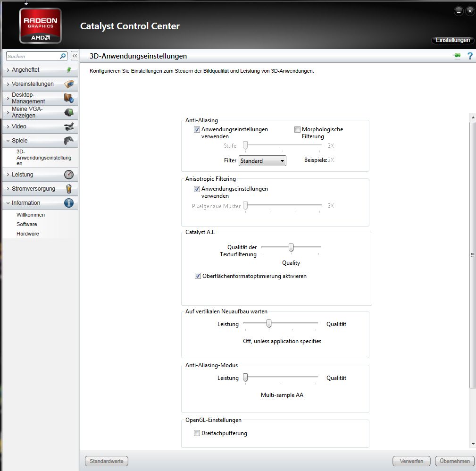This screenshot has width=476, height=471.
Task: Select 3D-Anwendungseinstellungen in sidebar
Action: pyautogui.click(x=44, y=157)
